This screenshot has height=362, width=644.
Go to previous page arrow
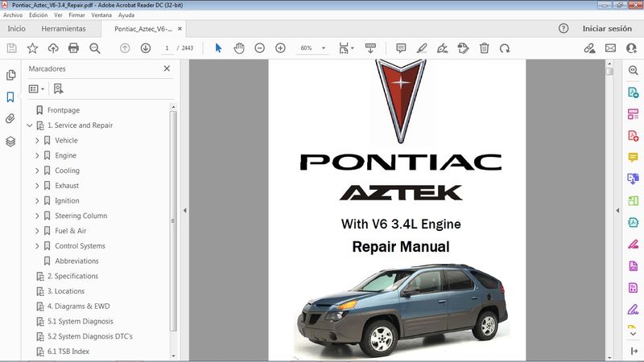pyautogui.click(x=125, y=48)
